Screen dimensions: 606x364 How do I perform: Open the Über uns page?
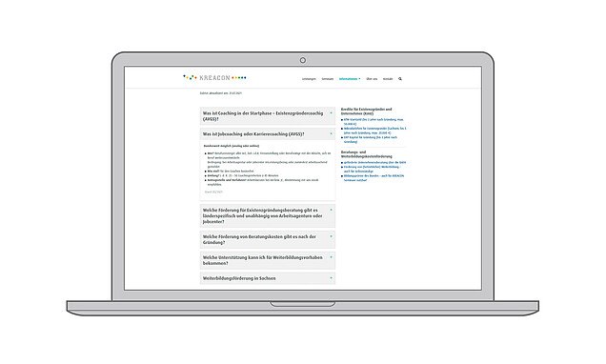[x=372, y=79]
